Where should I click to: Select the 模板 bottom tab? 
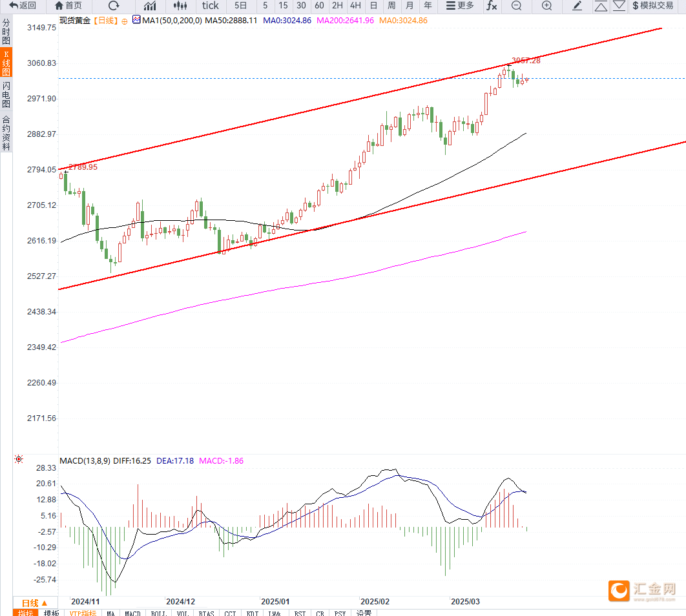[51, 613]
